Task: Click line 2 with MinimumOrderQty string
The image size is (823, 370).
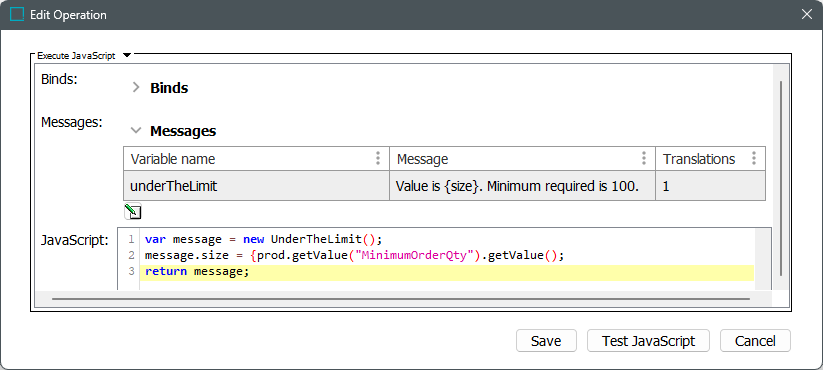Action: 446,256
